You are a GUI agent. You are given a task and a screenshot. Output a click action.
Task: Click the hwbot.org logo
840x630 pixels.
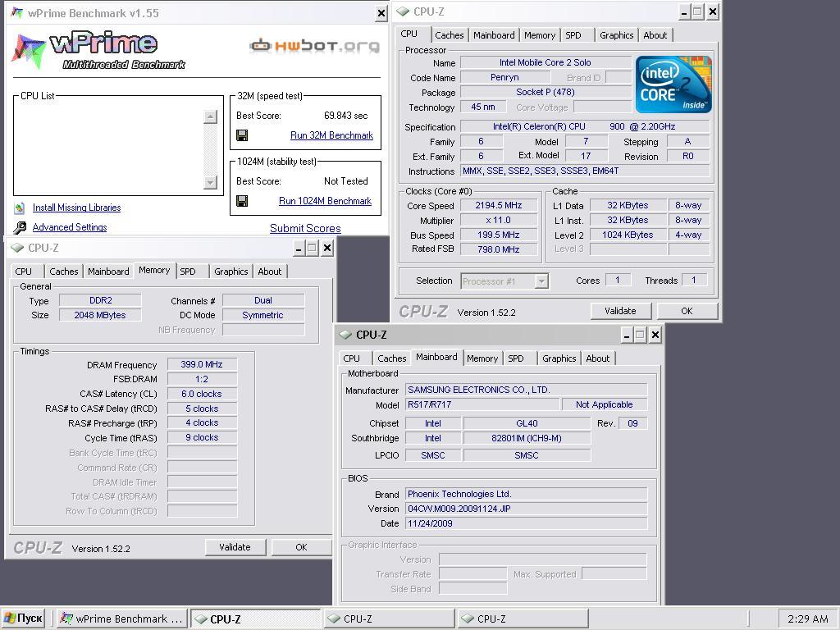click(x=315, y=46)
